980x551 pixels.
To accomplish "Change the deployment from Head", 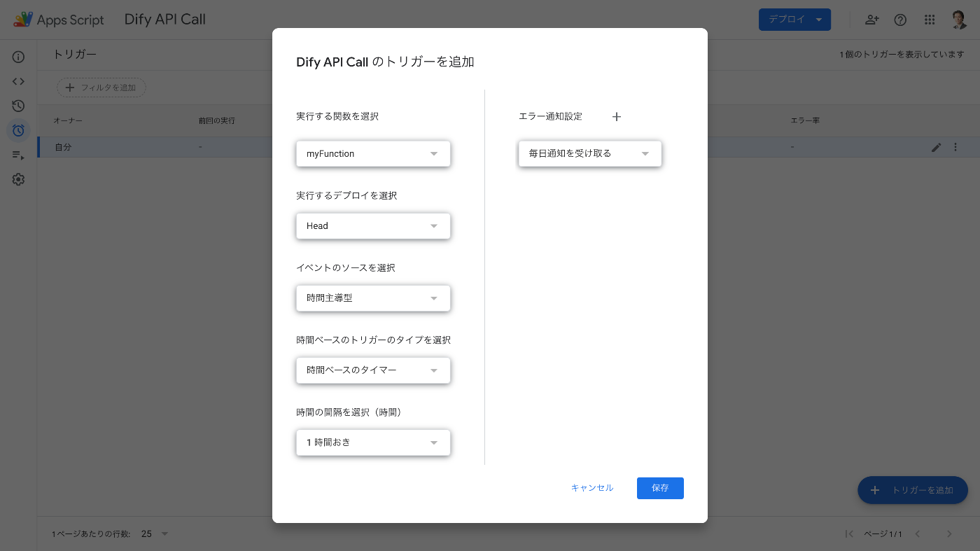I will tap(373, 225).
